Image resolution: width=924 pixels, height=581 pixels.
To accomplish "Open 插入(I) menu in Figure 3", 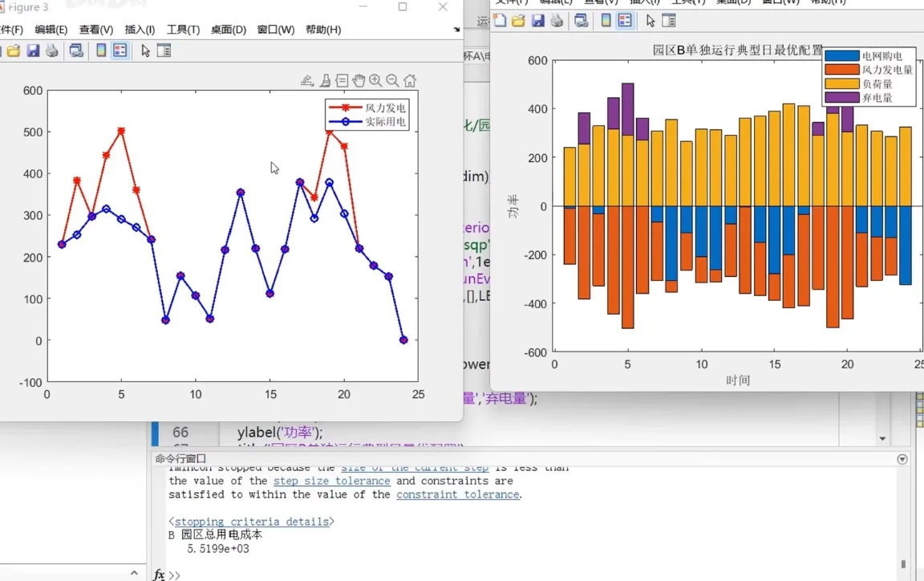I will [x=140, y=30].
